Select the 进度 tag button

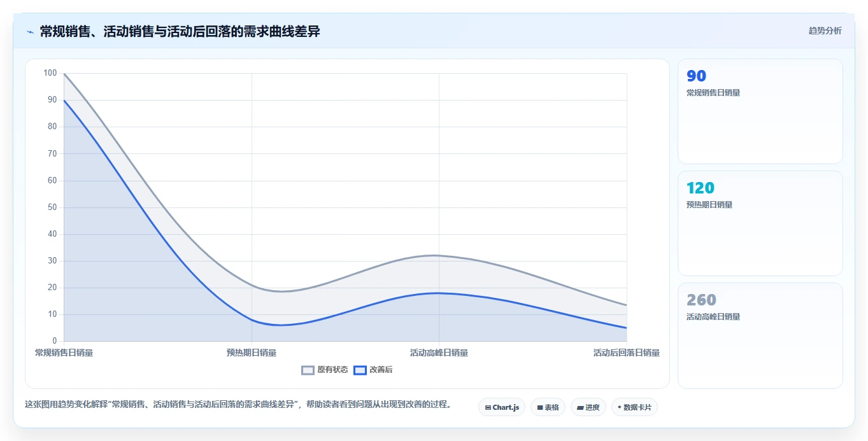click(588, 407)
